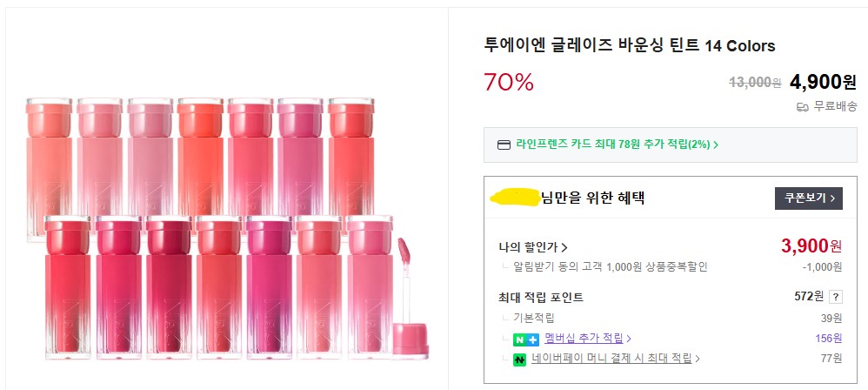Open the 멤버십 추가 적립 link
Viewport: 868px width, 390px height.
582,339
